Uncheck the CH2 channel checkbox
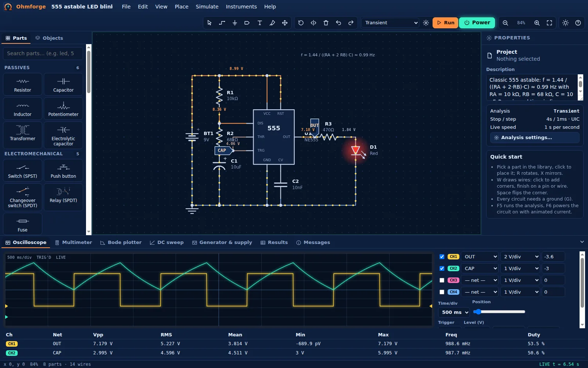The image size is (588, 368). coord(442,269)
